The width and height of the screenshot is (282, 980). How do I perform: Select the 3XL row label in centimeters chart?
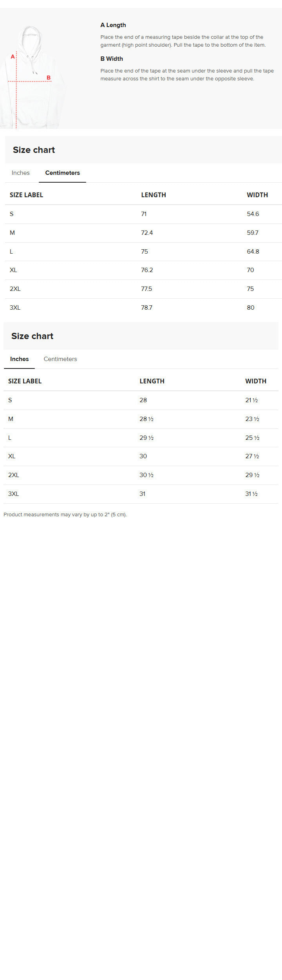click(15, 308)
